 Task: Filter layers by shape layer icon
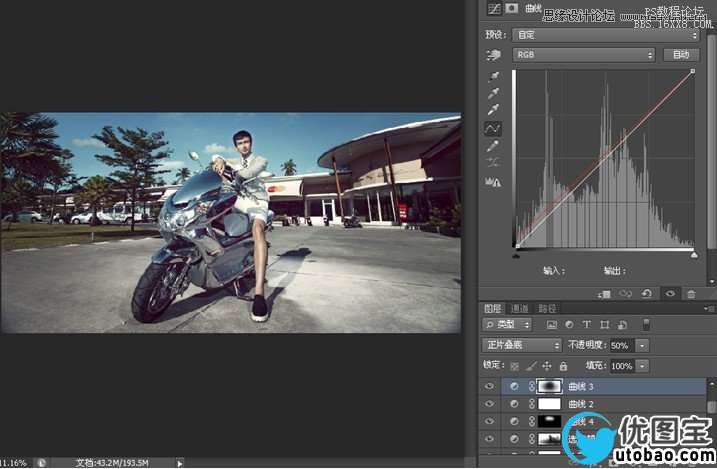click(605, 325)
